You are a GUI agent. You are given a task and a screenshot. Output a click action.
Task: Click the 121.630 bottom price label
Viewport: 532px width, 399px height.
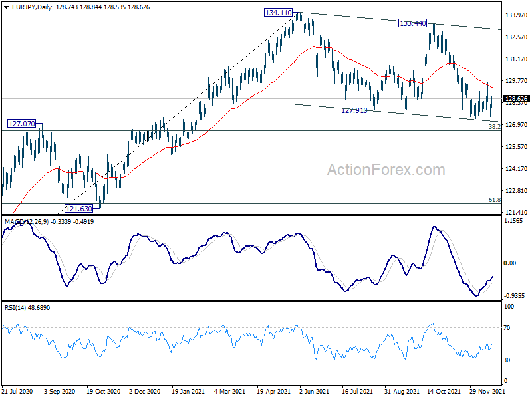click(x=78, y=209)
